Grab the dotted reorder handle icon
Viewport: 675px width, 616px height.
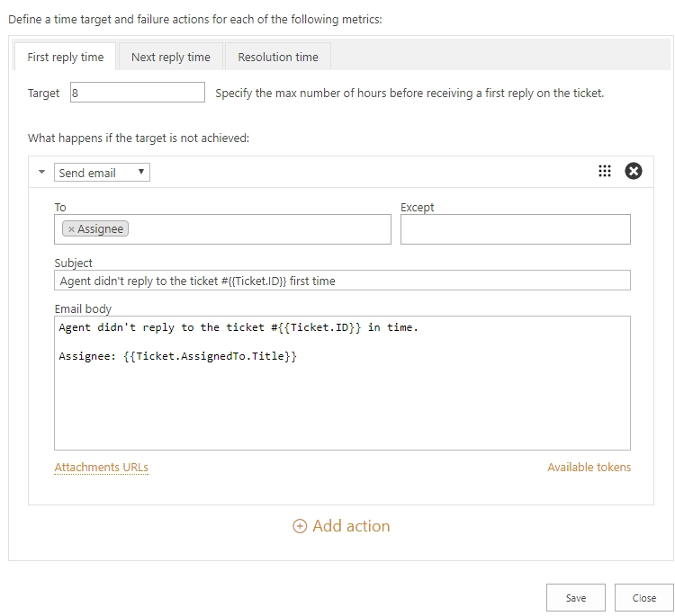point(605,171)
